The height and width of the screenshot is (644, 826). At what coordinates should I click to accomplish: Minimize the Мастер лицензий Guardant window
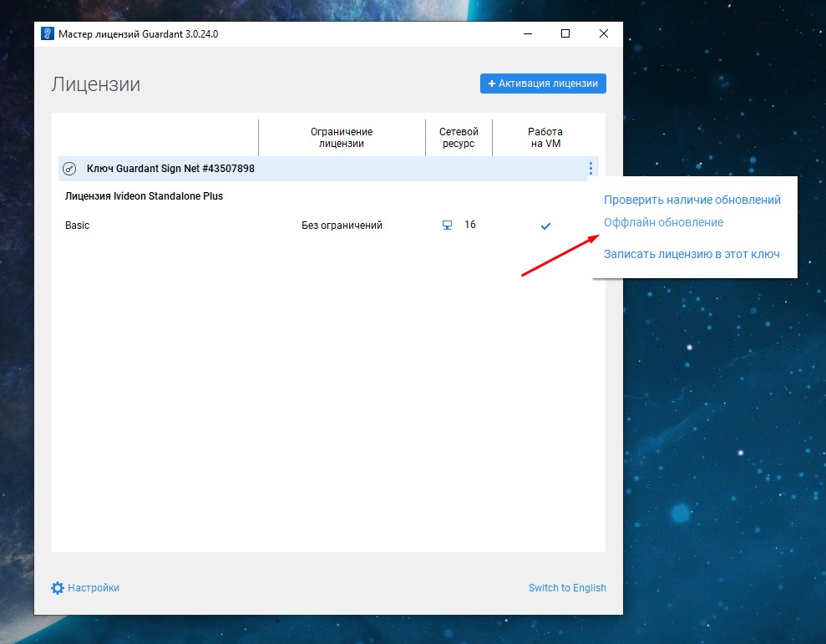(528, 33)
